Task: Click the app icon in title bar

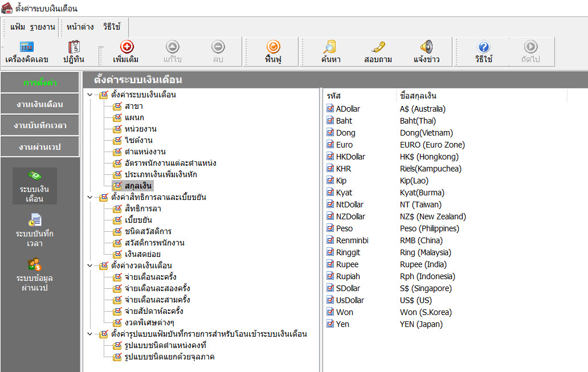Action: coord(7,8)
